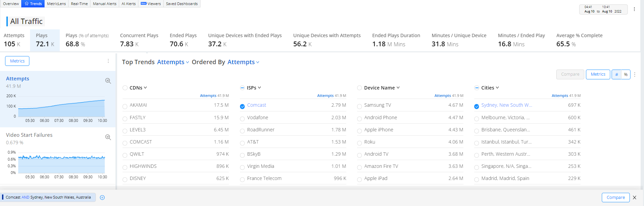Open top-right page options kebab menu
Screen dimensions: 644x206
(634, 9)
